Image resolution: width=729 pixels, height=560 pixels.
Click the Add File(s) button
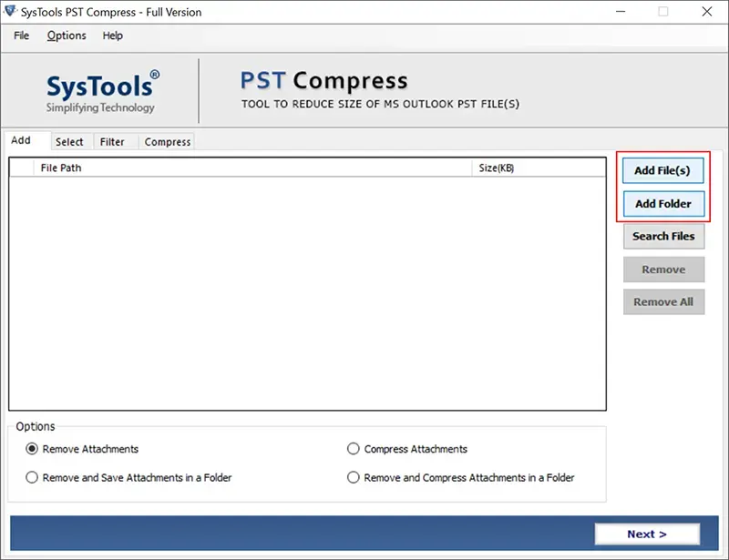[x=662, y=170]
